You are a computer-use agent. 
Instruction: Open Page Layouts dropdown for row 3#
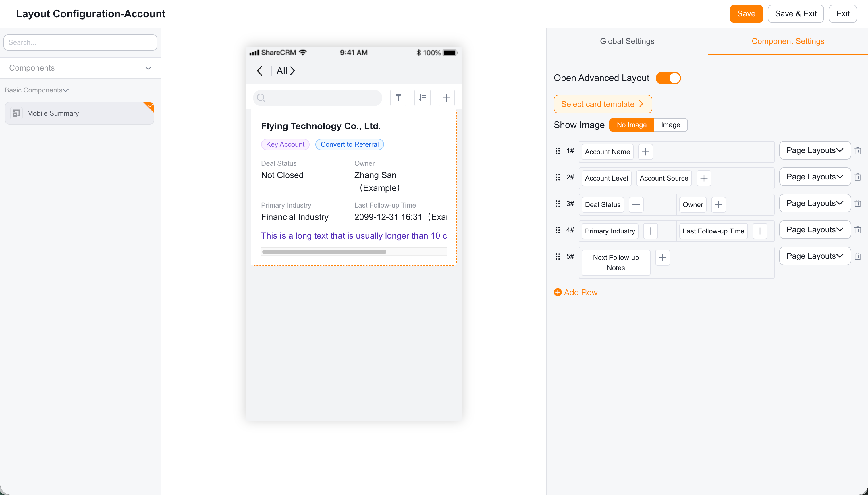pos(815,203)
